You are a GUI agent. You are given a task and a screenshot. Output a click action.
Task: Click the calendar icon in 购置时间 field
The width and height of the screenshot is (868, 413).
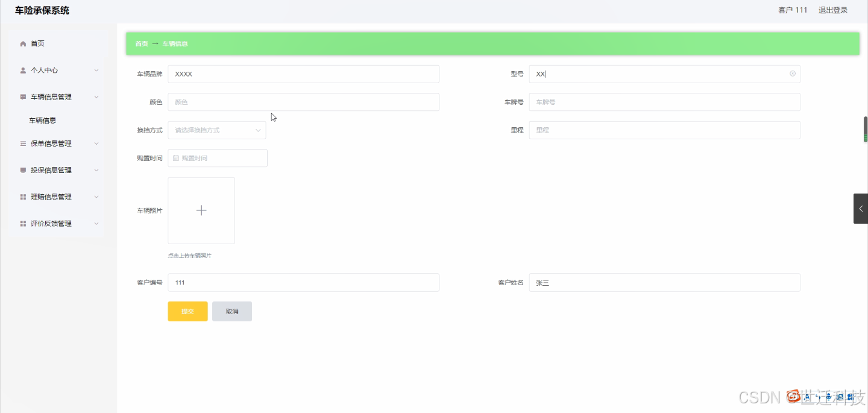[x=175, y=157]
